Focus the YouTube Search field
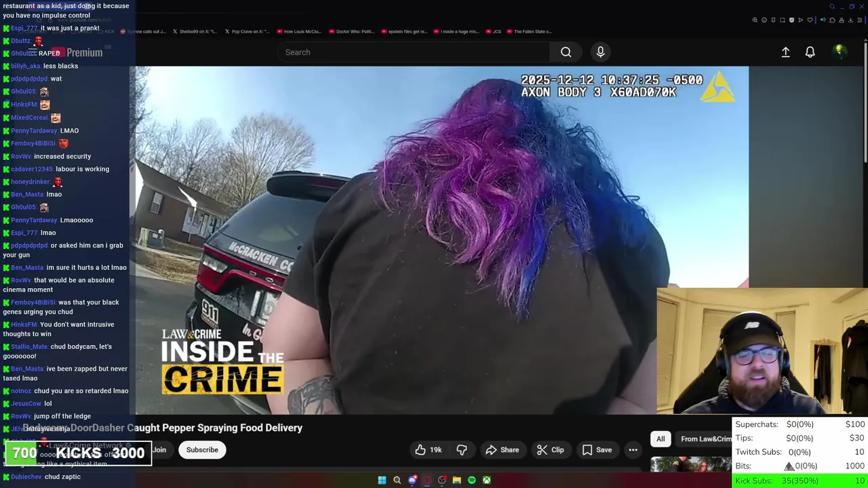Screen dimensions: 868x488 click(414, 52)
